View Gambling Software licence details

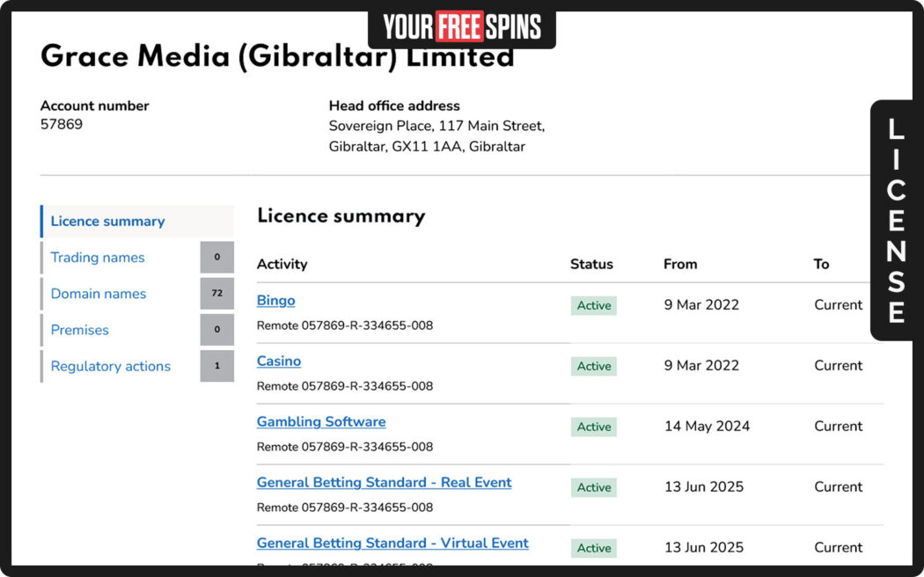(320, 421)
